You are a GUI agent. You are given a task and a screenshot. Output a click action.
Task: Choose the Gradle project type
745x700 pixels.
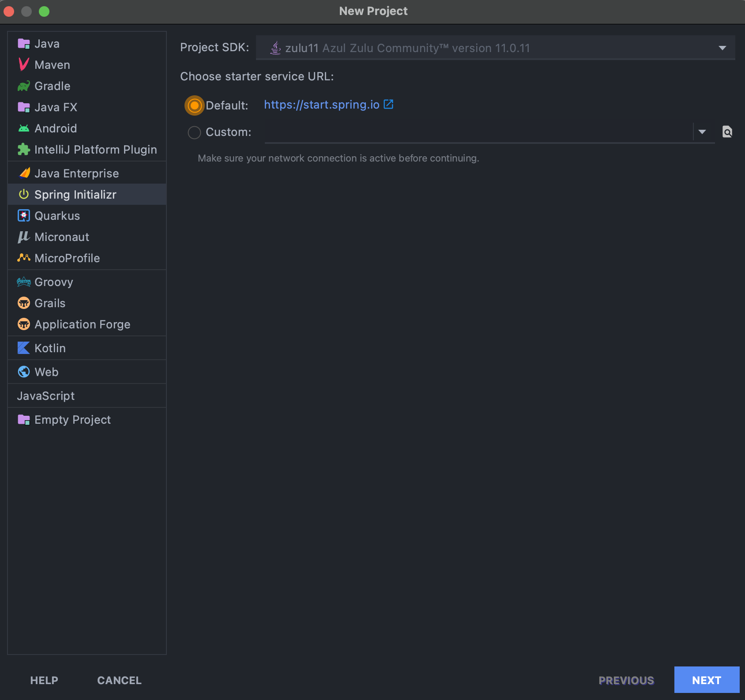[87, 86]
